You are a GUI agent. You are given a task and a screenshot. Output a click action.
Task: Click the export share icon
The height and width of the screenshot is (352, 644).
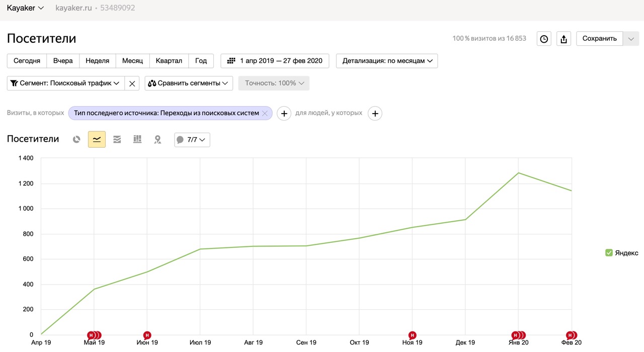point(563,39)
